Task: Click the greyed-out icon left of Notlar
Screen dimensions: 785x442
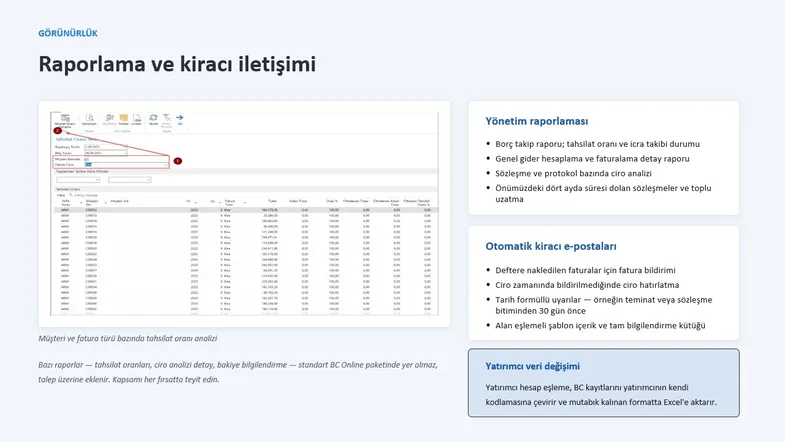Action: [109, 118]
